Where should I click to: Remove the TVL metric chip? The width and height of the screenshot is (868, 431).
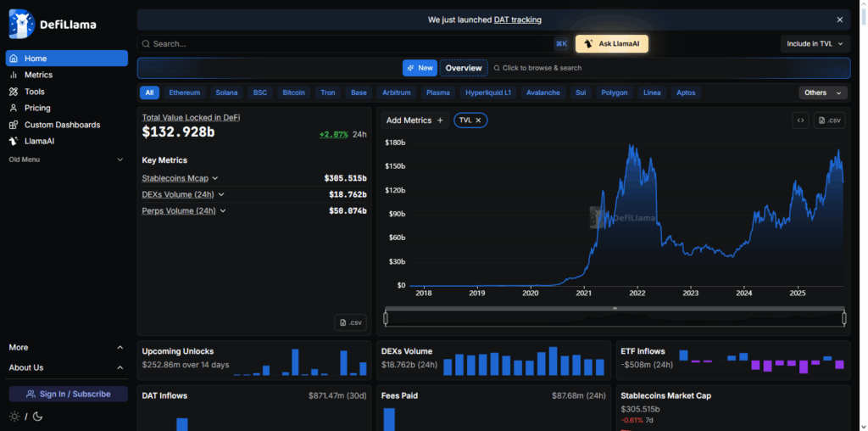click(x=478, y=120)
